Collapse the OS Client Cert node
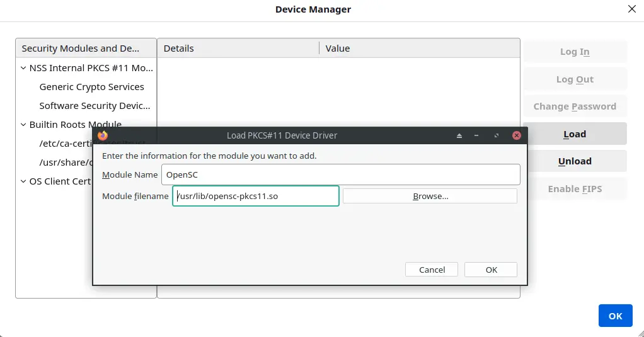 pos(23,181)
